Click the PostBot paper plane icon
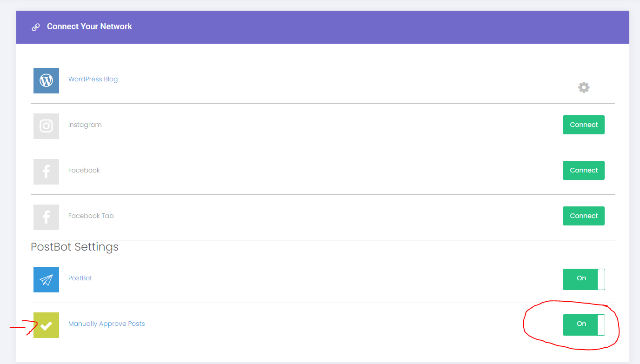Viewport: 640px width, 364px height. pos(46,279)
